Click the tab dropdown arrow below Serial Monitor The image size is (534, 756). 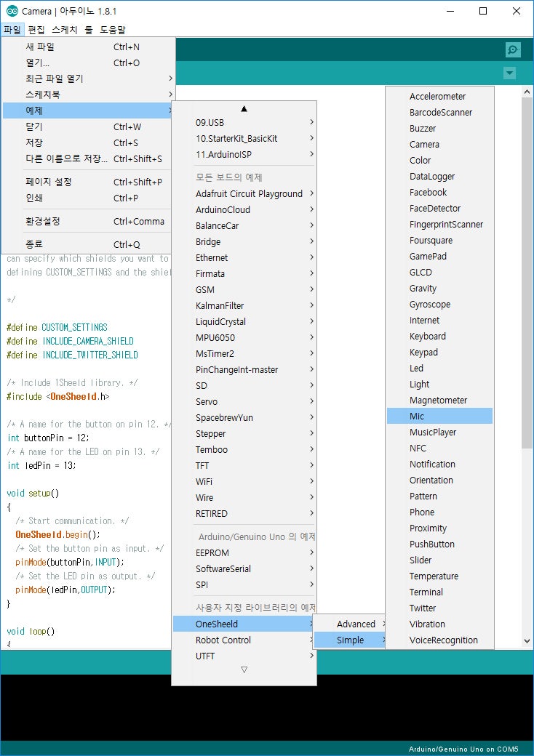coord(509,73)
